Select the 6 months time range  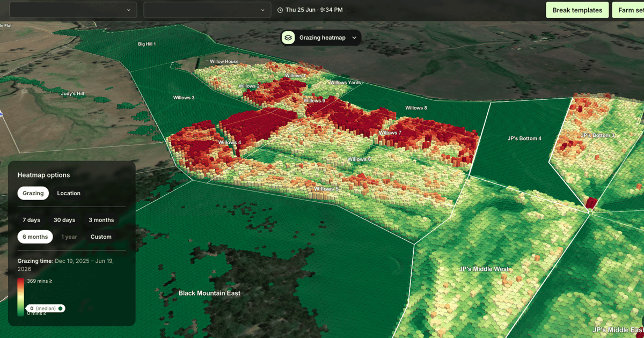[35, 237]
